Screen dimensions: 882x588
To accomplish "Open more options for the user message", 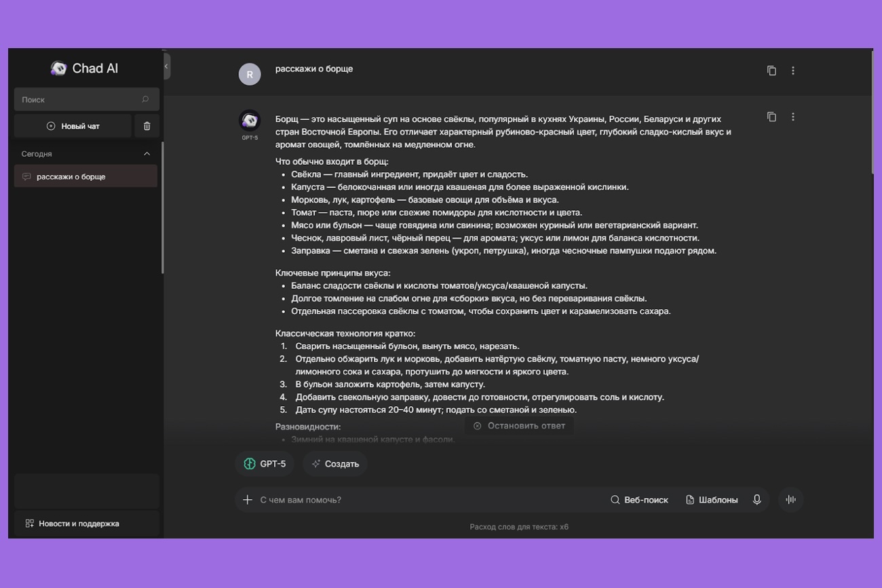I will [x=793, y=71].
